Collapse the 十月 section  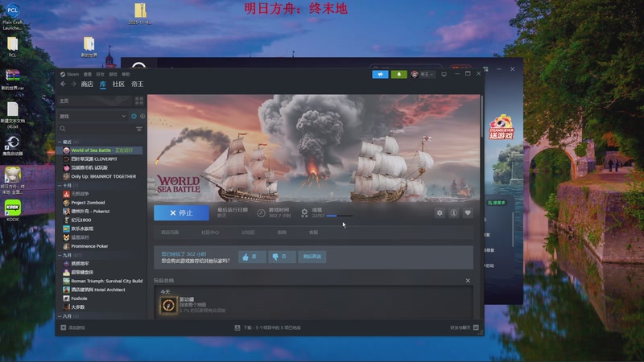(x=60, y=186)
